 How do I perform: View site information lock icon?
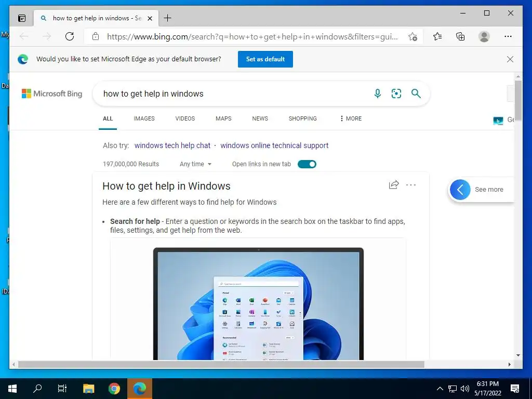pos(96,36)
